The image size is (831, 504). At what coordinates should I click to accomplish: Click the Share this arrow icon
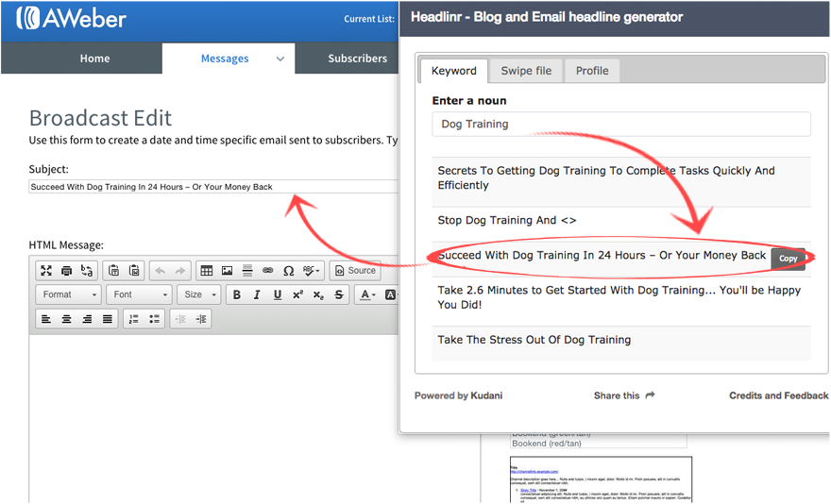tap(651, 395)
